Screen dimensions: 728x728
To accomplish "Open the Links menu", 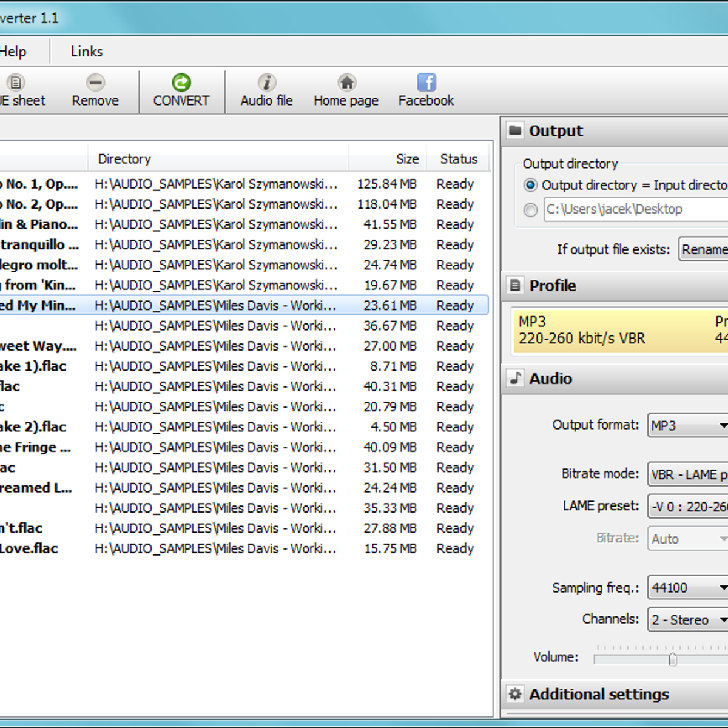I will click(x=86, y=51).
